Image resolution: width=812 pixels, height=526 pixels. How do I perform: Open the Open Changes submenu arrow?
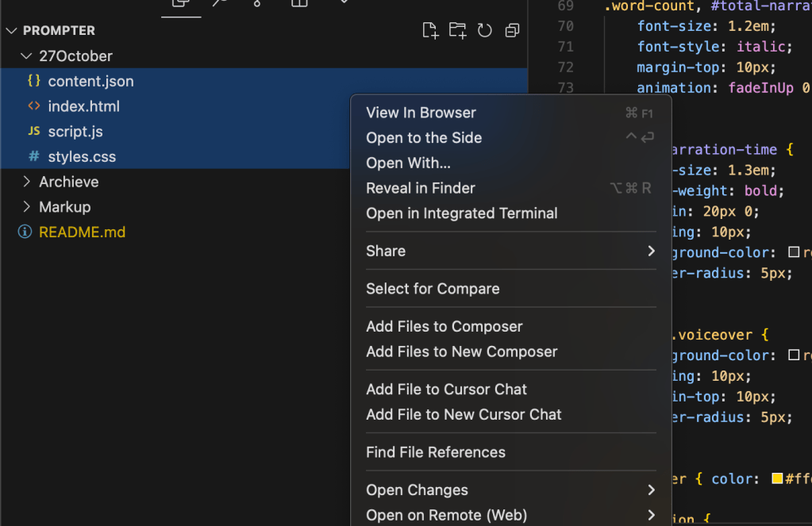click(x=651, y=490)
